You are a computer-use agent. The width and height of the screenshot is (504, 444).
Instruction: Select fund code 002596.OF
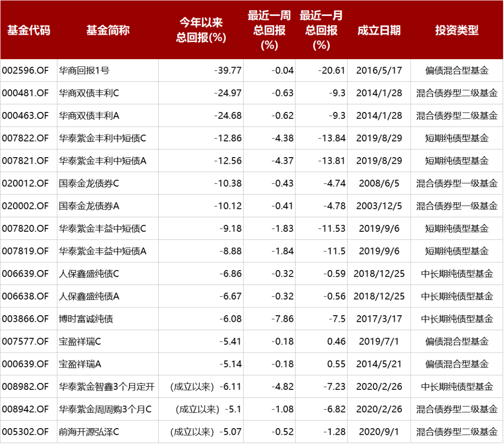(25, 70)
